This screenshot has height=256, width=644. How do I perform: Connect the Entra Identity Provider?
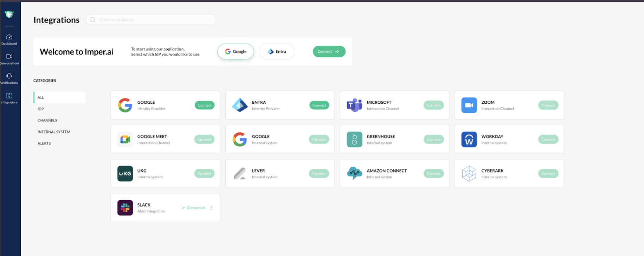(319, 105)
